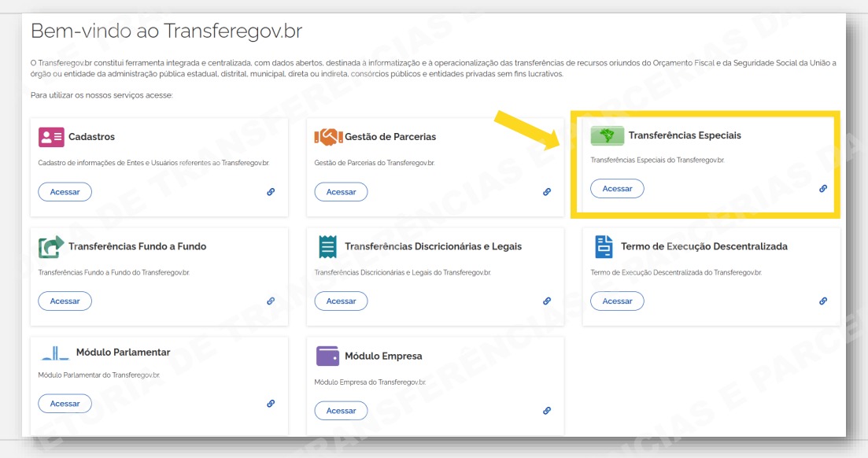
Task: Click Acessar in Termo de Execução Descentralizada card
Action: click(x=617, y=301)
